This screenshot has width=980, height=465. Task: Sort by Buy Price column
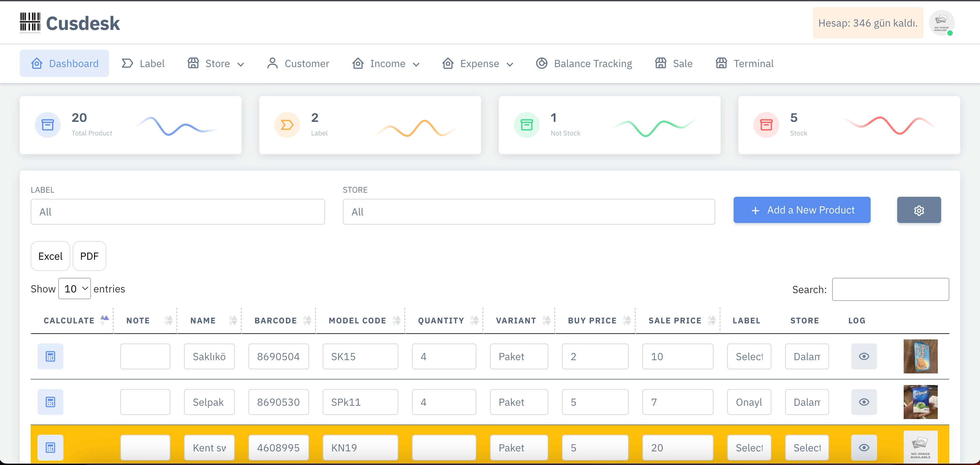click(595, 320)
